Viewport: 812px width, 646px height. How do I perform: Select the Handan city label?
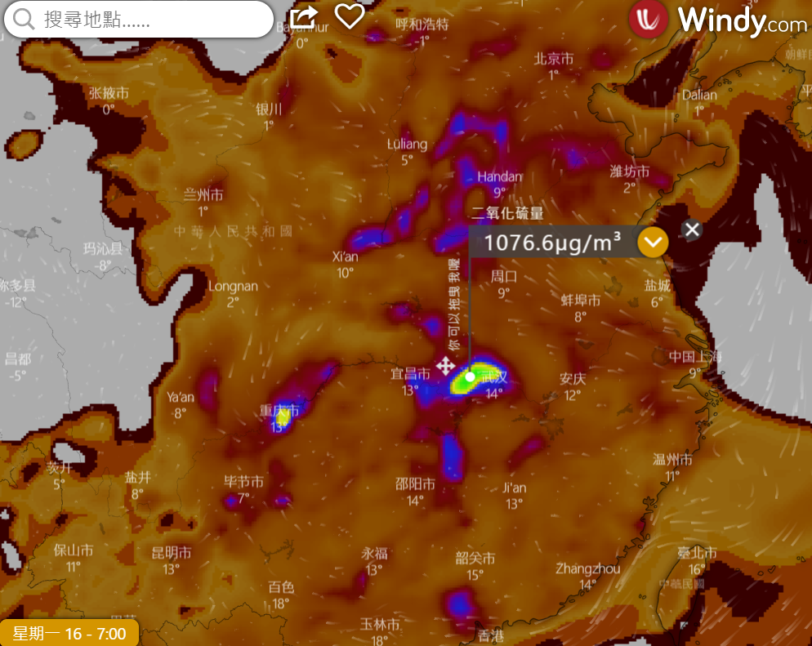point(499,176)
